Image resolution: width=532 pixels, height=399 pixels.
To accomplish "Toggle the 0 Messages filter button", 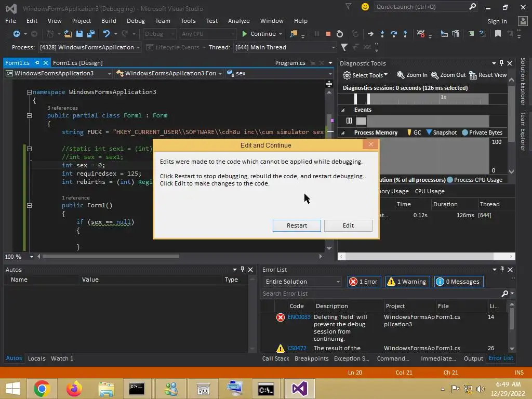I will click(459, 282).
